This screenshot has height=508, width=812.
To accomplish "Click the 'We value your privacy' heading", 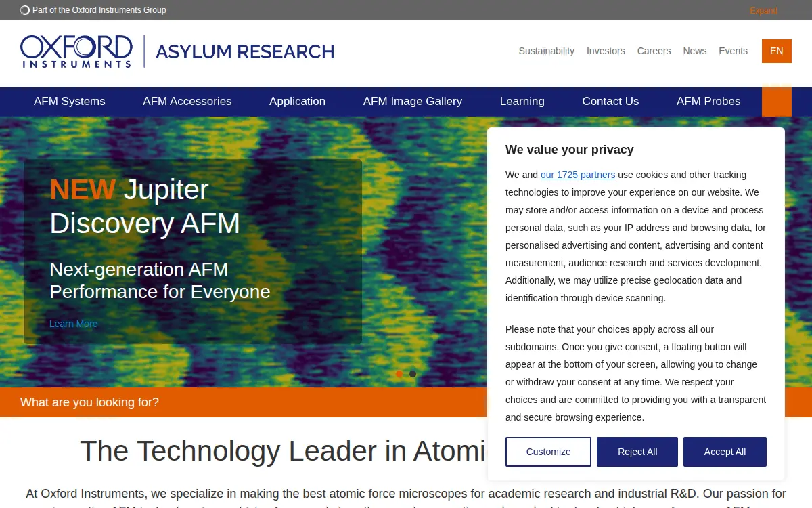I will (570, 150).
